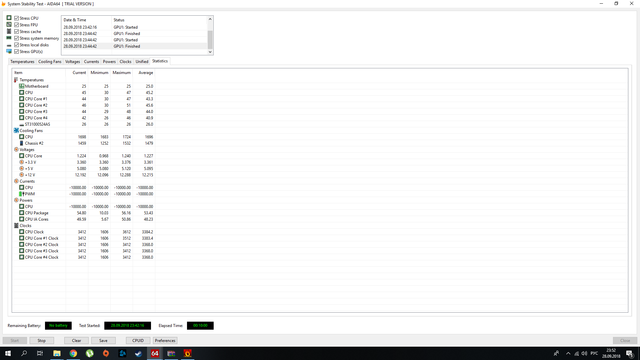Open AIDA64 from the taskbar
The width and height of the screenshot is (640, 360).
155,353
